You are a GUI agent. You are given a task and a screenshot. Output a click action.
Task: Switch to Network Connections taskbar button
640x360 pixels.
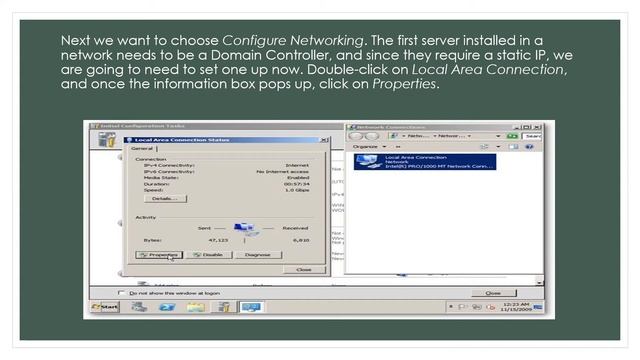coord(251,307)
